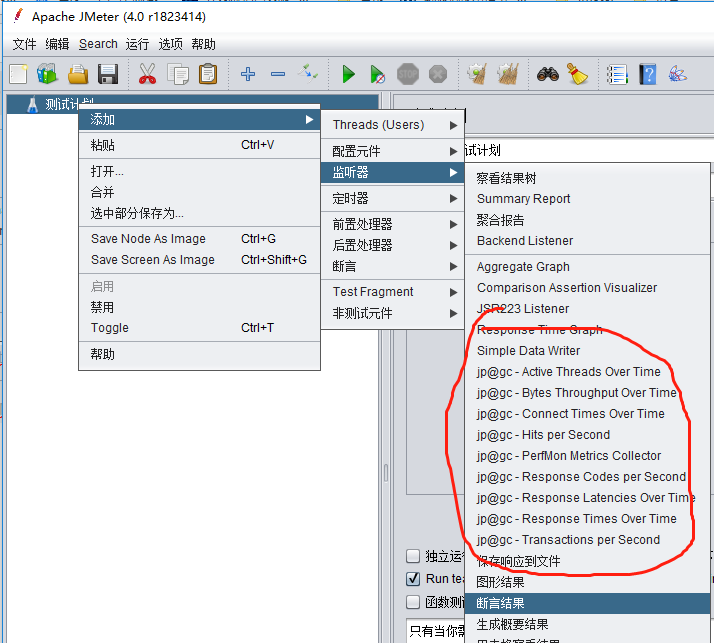Open the 文件 menu
Viewport: 714px width, 643px height.
click(x=24, y=44)
